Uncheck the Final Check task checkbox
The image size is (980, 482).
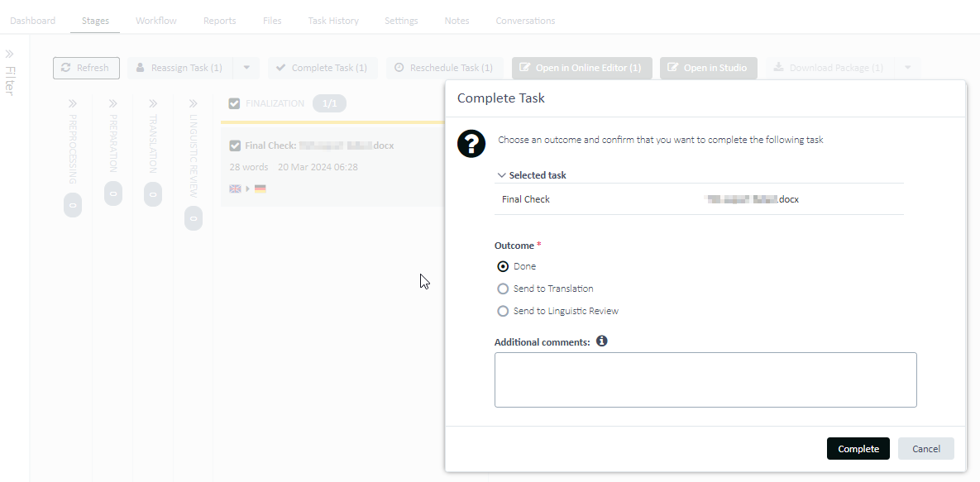(x=235, y=146)
